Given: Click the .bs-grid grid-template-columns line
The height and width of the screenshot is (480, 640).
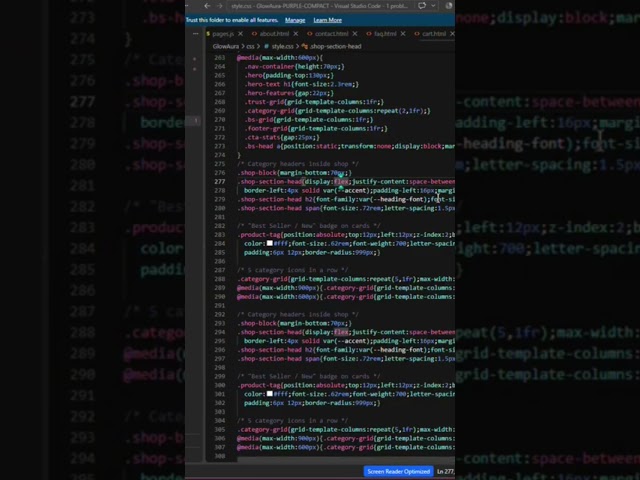Looking at the screenshot, I should tap(309, 120).
